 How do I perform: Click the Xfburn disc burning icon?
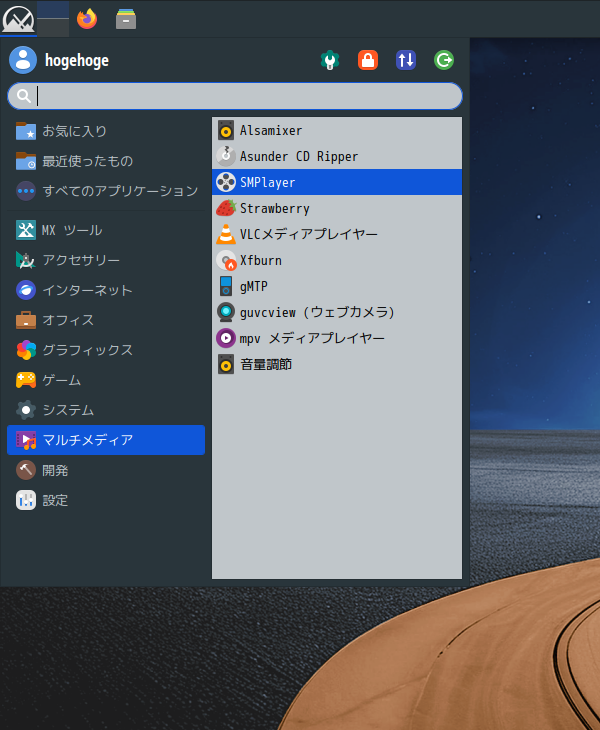(x=226, y=260)
